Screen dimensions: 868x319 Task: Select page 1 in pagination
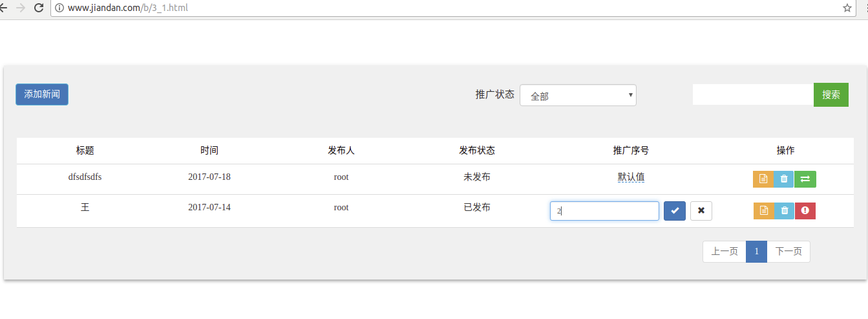pyautogui.click(x=756, y=252)
